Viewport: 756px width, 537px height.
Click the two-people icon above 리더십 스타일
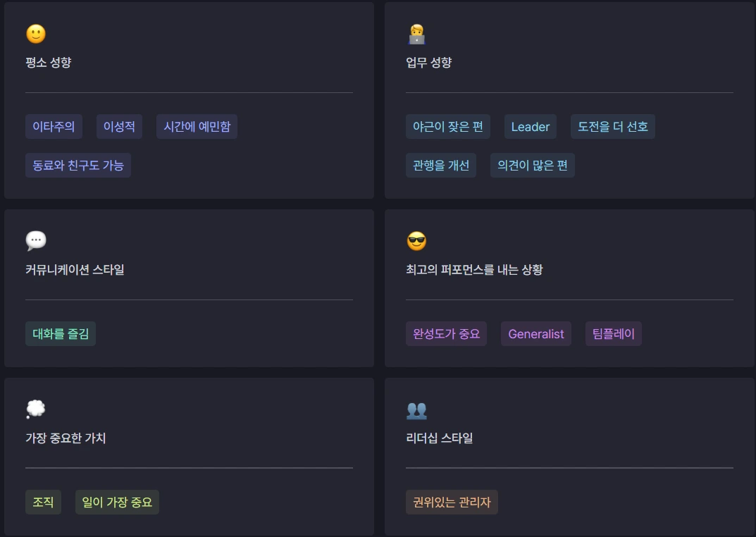[x=416, y=409]
